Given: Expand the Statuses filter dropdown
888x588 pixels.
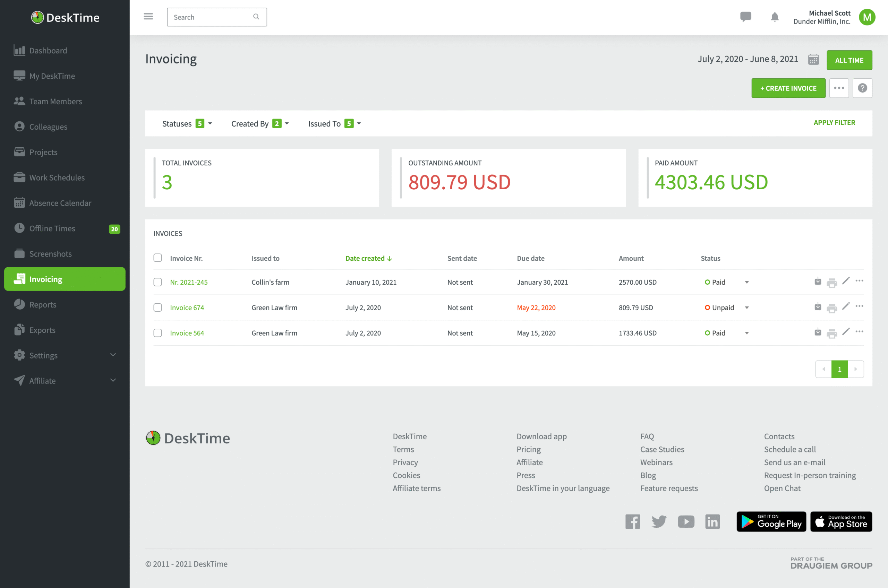Looking at the screenshot, I should pyautogui.click(x=187, y=123).
